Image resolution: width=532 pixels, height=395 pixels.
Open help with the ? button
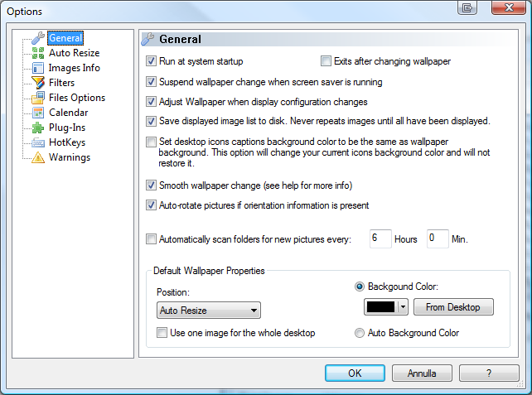[489, 373]
